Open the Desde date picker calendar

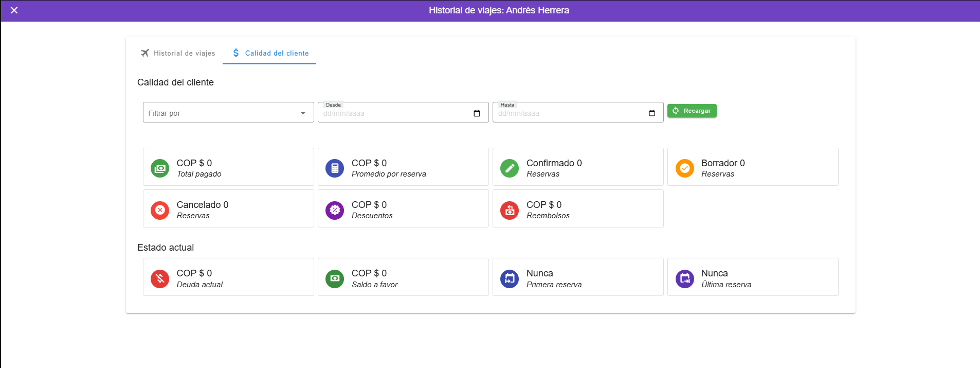point(477,113)
